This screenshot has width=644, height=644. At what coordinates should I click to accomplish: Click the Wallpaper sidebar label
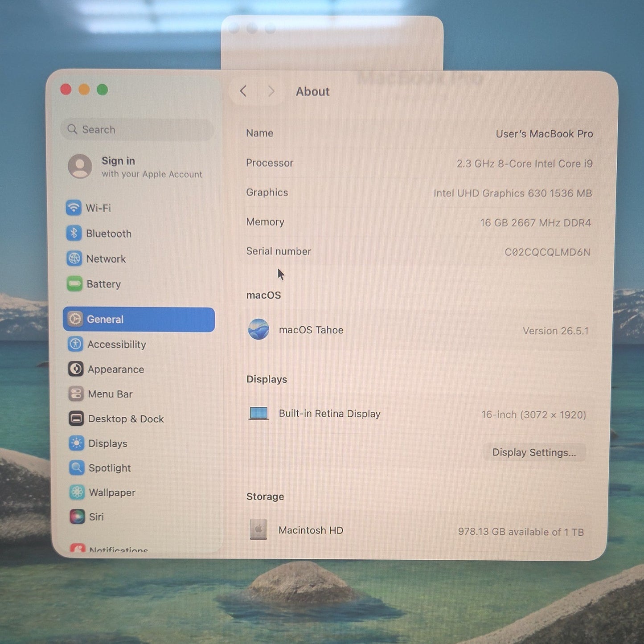112,492
